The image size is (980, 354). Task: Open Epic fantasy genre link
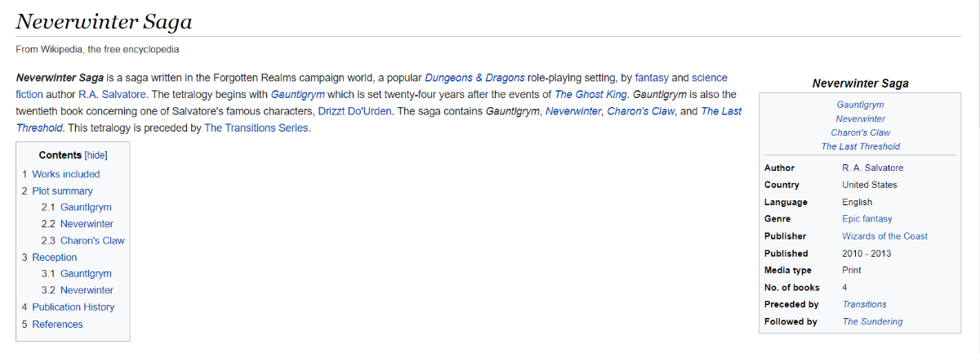click(x=867, y=219)
